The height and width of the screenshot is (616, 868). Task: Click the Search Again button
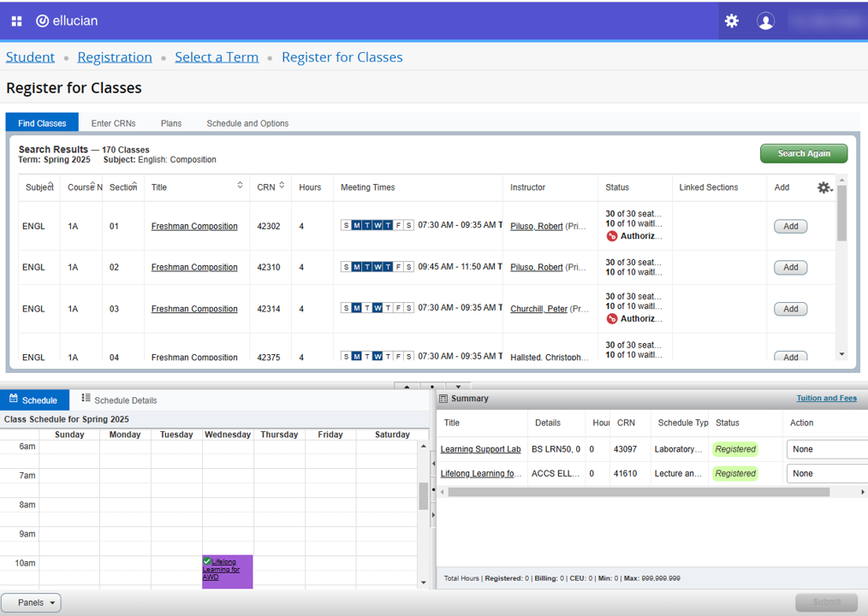click(x=803, y=153)
